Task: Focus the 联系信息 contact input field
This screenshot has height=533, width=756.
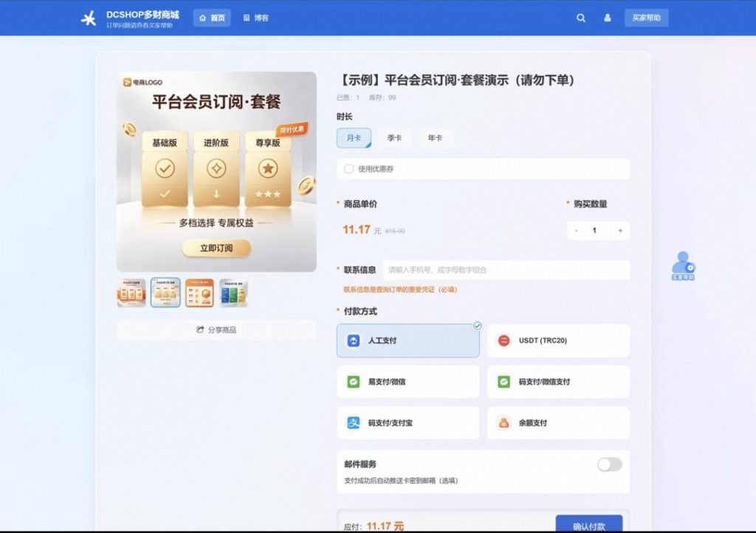Action: (x=506, y=270)
